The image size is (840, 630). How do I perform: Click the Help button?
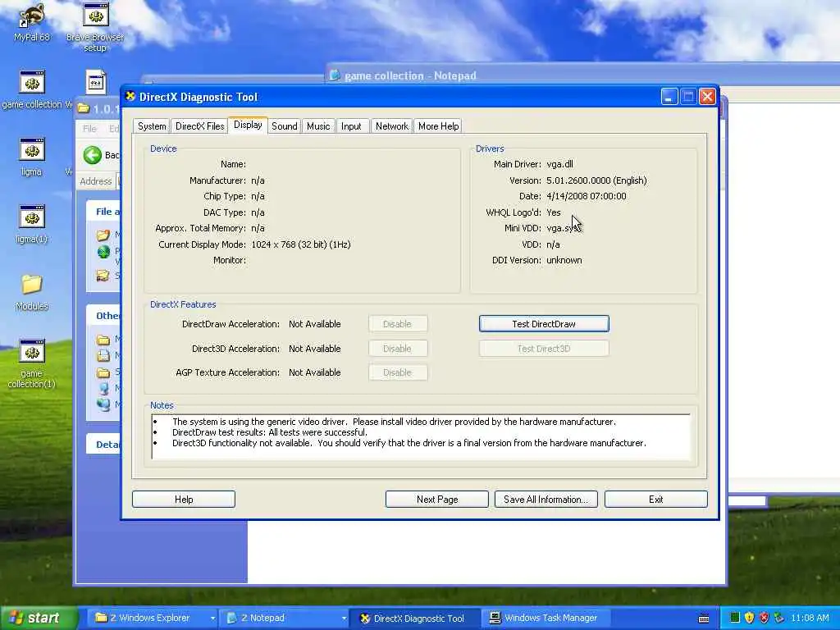tap(184, 500)
